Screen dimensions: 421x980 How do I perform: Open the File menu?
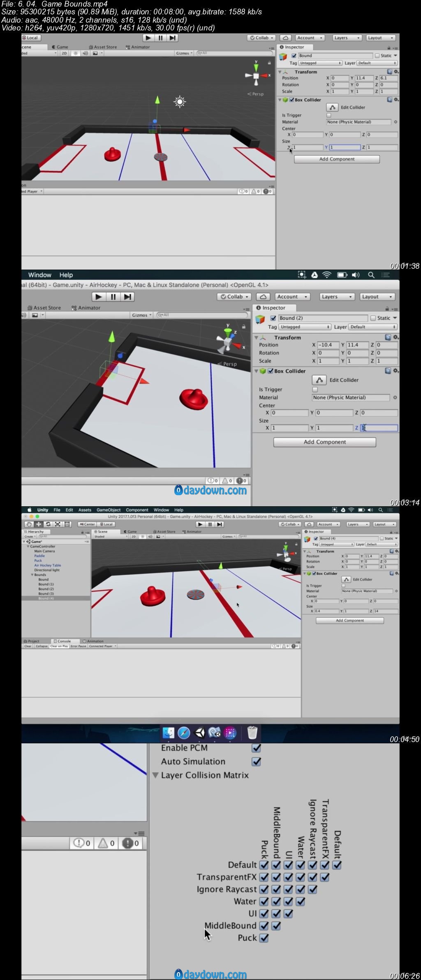tap(57, 510)
